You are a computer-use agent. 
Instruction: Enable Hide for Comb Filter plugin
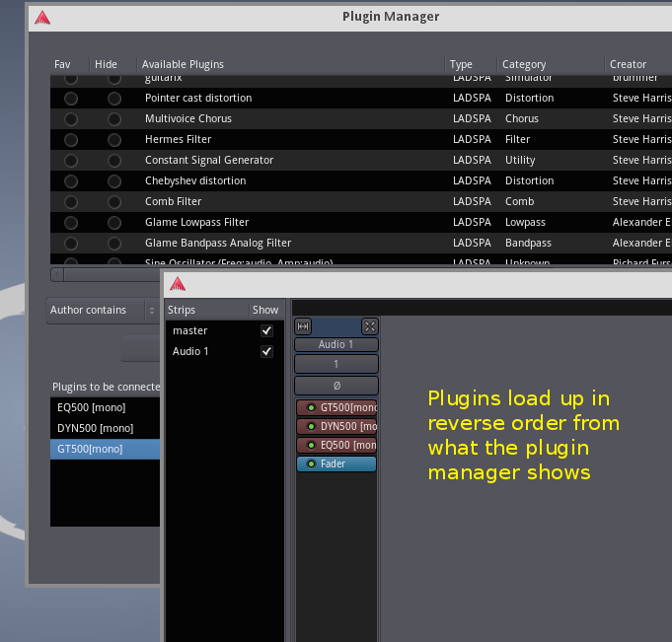point(114,202)
